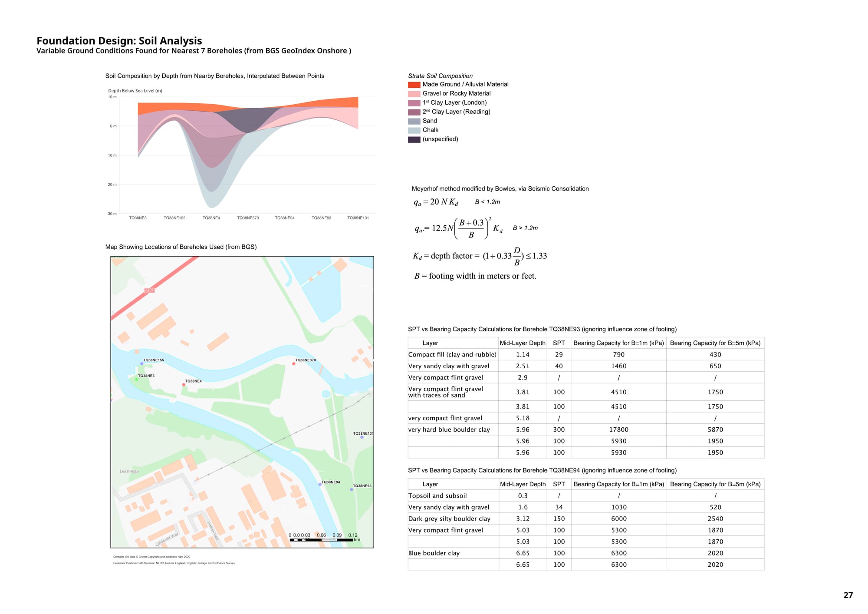868x614 pixels.
Task: Click TQ38NE370 label on chart x-axis
Action: coord(248,218)
